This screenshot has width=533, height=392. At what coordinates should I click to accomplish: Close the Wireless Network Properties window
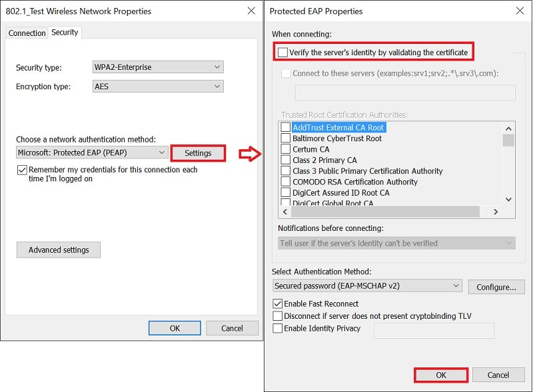click(x=251, y=11)
